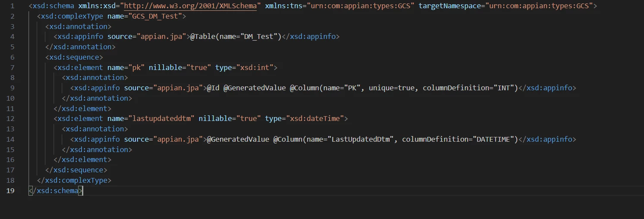Click the closing xsd:element tag on line 11
Screen dimensions: 644x219
coord(82,108)
